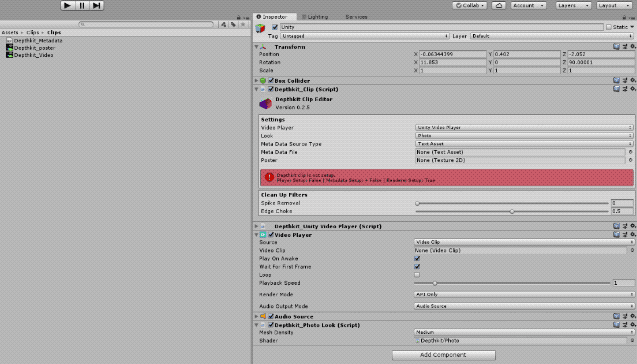The width and height of the screenshot is (637, 364).
Task: Switch to the Services tab
Action: [356, 17]
